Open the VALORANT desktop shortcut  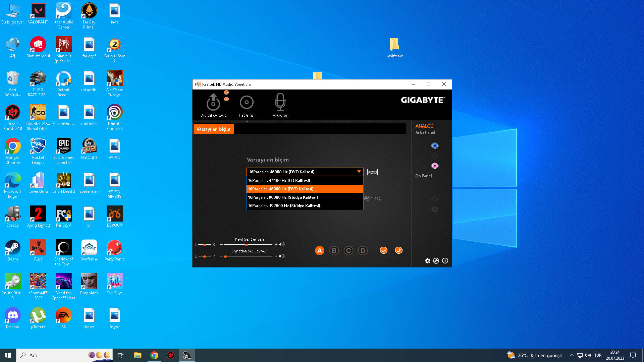(x=38, y=14)
